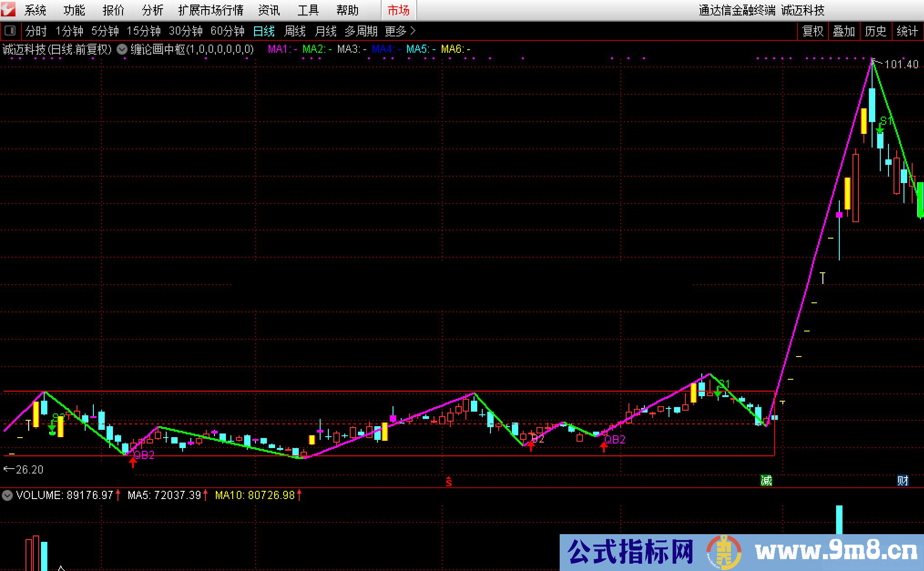Open the 多周期 multi-period dropdown
The image size is (924, 571).
coord(361,31)
